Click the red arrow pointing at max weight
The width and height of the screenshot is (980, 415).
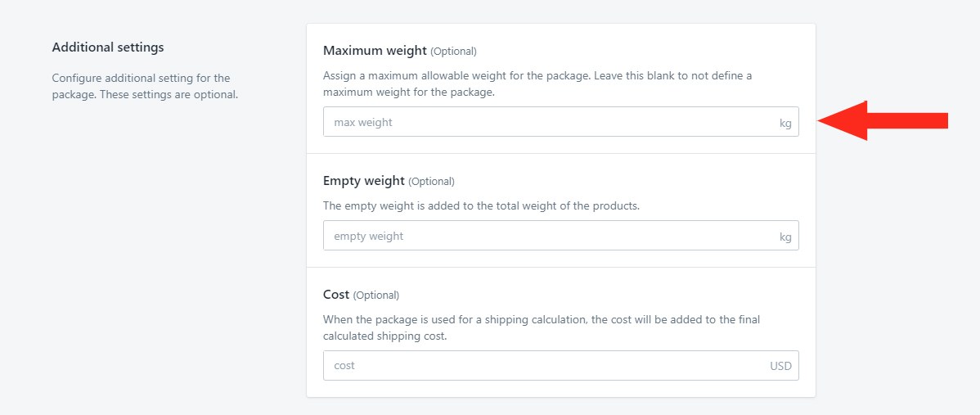883,120
